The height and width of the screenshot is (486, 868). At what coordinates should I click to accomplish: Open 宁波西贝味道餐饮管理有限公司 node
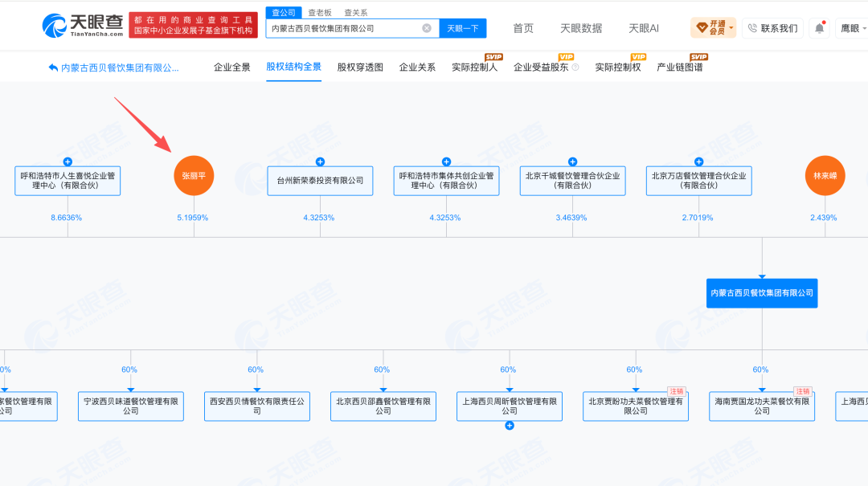click(131, 406)
